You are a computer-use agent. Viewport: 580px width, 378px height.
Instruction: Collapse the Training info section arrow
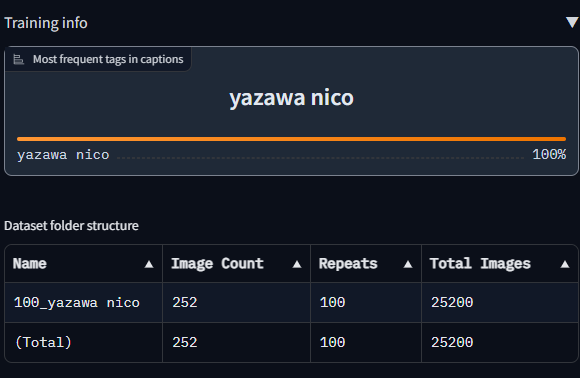click(572, 23)
